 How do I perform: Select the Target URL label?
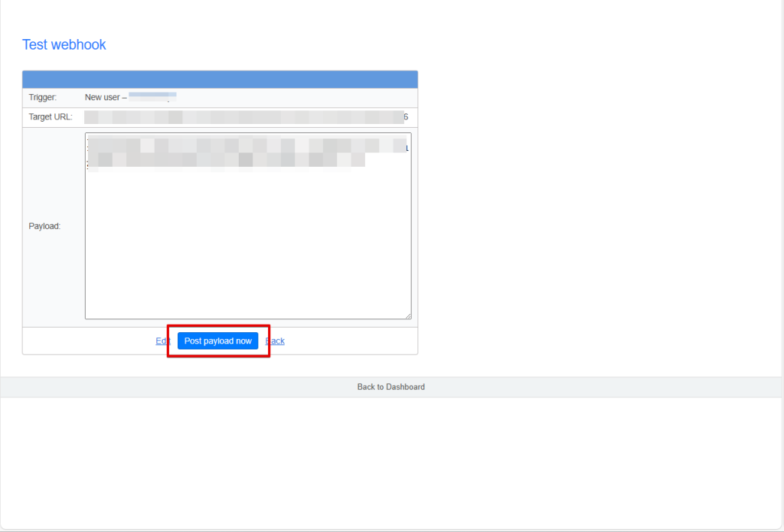click(51, 117)
